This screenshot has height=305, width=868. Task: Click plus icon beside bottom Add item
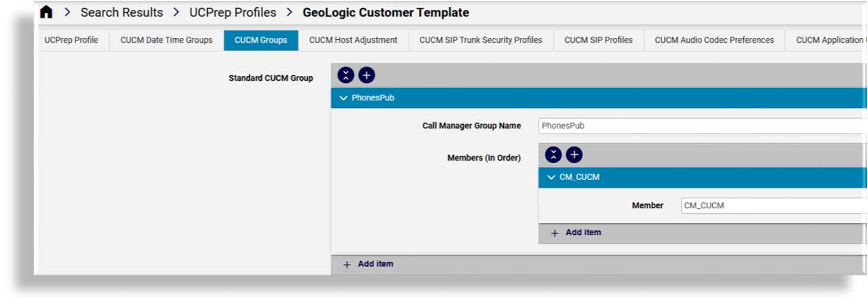347,265
